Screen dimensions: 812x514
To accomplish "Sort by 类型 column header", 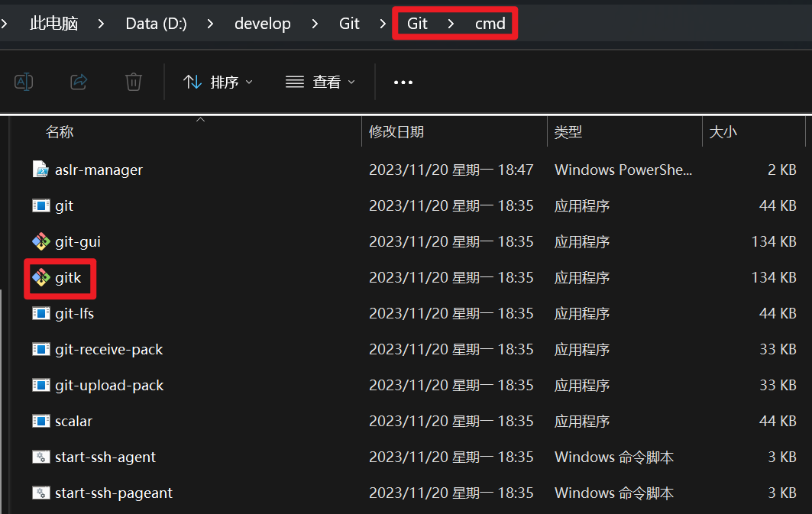I will (x=568, y=132).
